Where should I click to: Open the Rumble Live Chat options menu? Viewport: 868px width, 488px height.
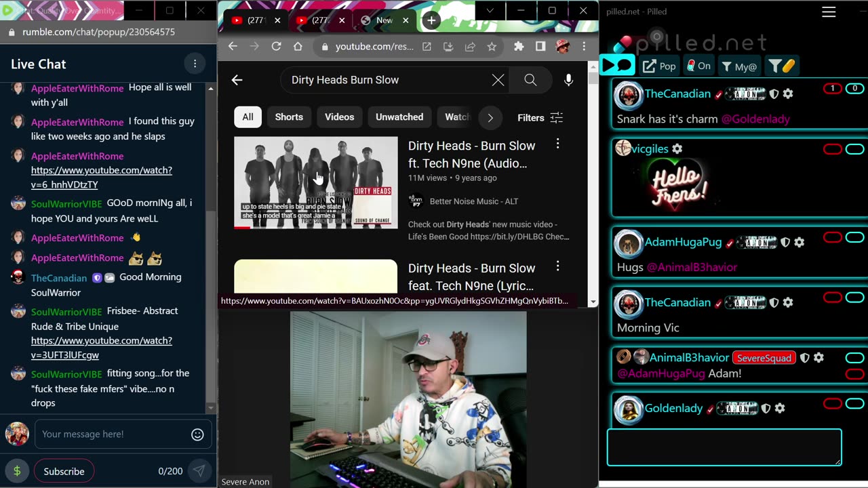(x=195, y=64)
